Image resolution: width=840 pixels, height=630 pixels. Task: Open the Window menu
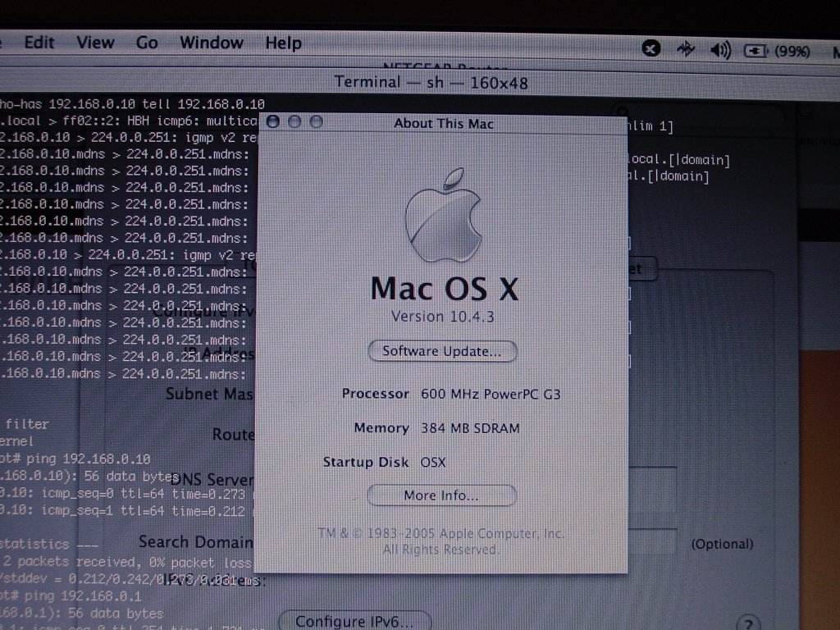pos(212,43)
